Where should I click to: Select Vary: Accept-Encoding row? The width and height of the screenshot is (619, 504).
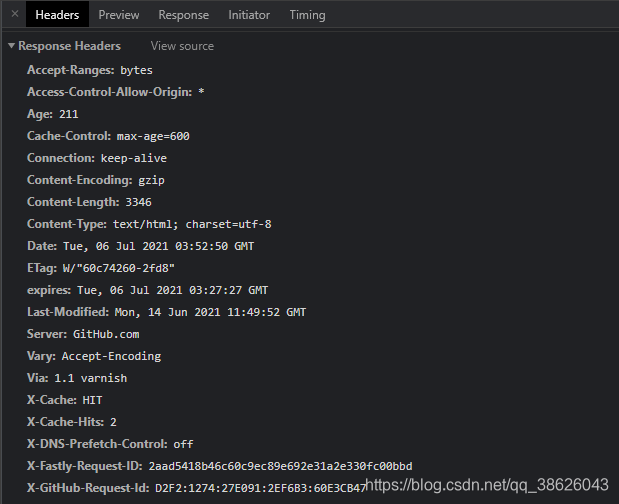tap(94, 356)
